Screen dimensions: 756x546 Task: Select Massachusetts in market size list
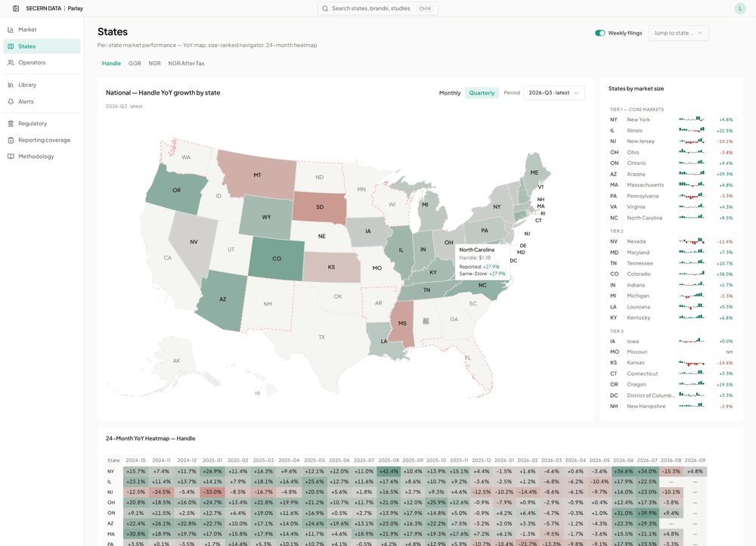click(x=671, y=185)
